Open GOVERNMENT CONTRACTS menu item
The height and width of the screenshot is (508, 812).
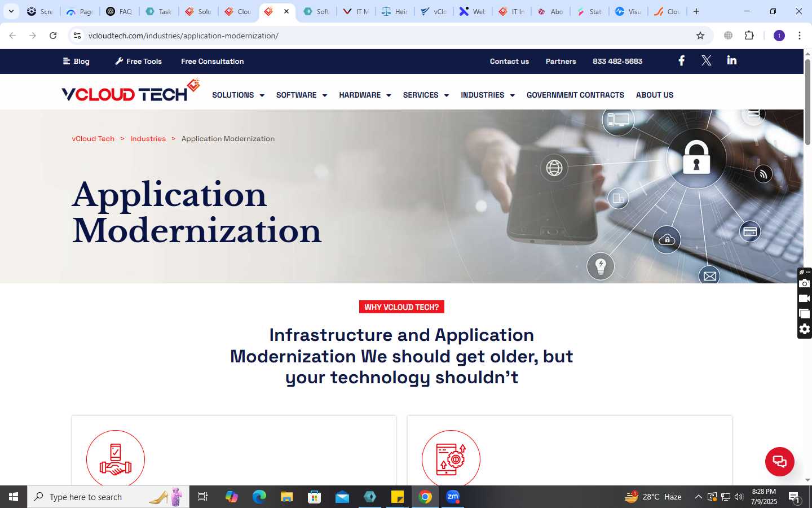click(x=575, y=95)
